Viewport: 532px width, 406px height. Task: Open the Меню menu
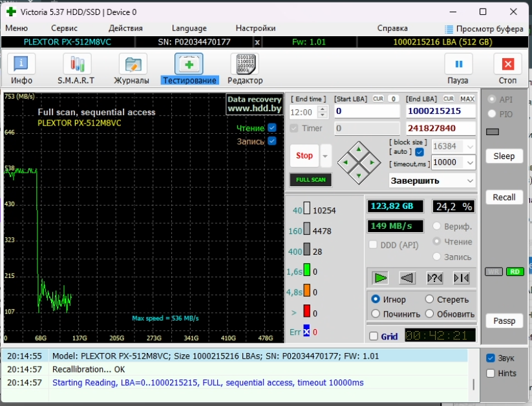pyautogui.click(x=16, y=28)
